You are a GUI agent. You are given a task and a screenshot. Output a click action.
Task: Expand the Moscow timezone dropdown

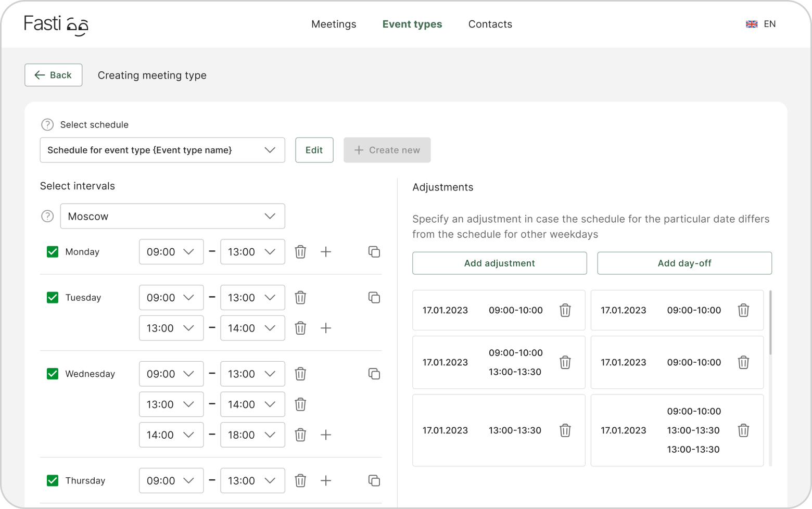tap(172, 217)
